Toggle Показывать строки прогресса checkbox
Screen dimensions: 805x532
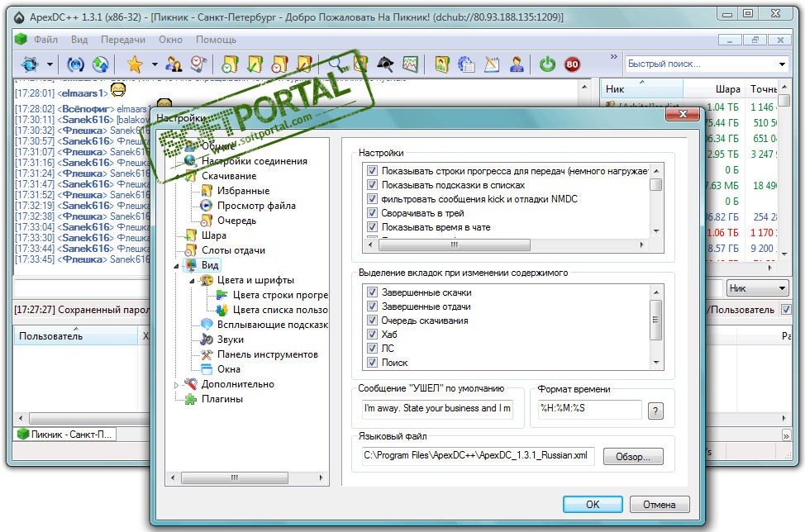pos(372,170)
